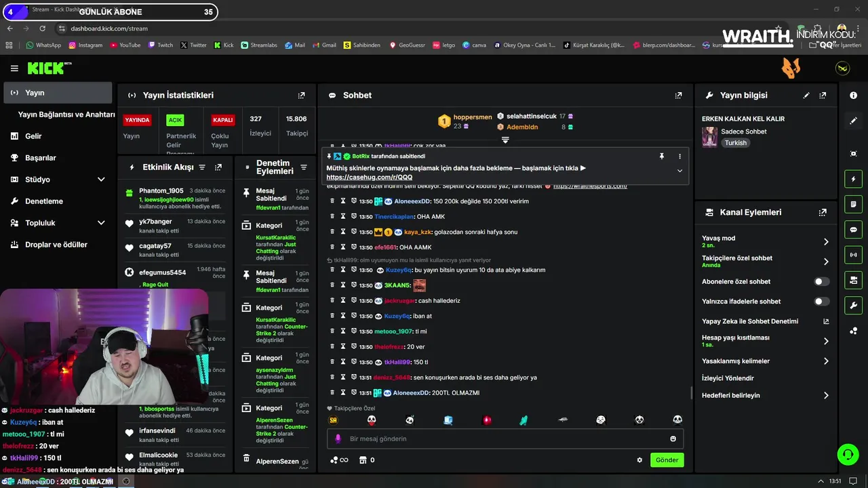
Task: Expand Hedefleri belirleyin settings
Action: (x=826, y=395)
